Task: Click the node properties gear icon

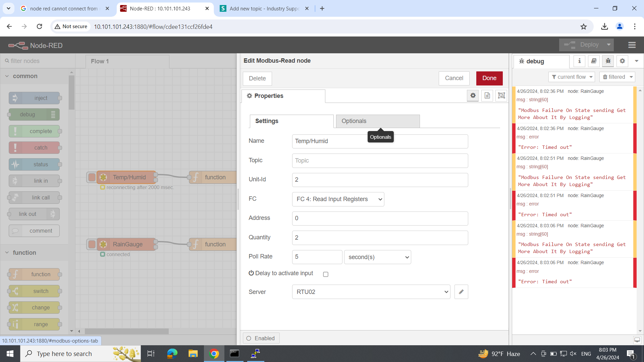Action: [x=473, y=96]
